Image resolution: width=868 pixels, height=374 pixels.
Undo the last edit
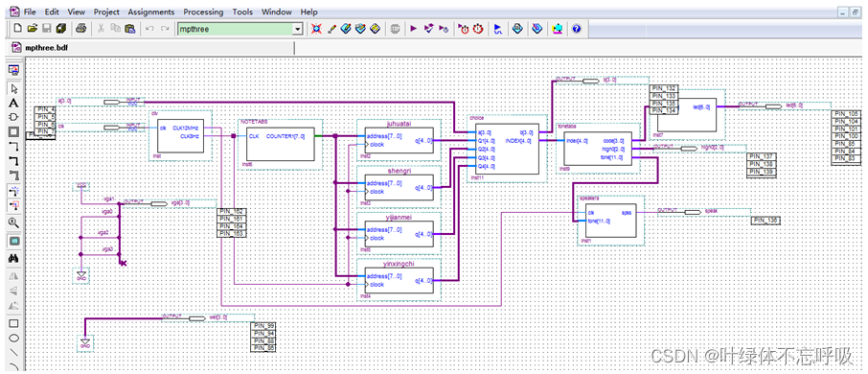(x=149, y=28)
